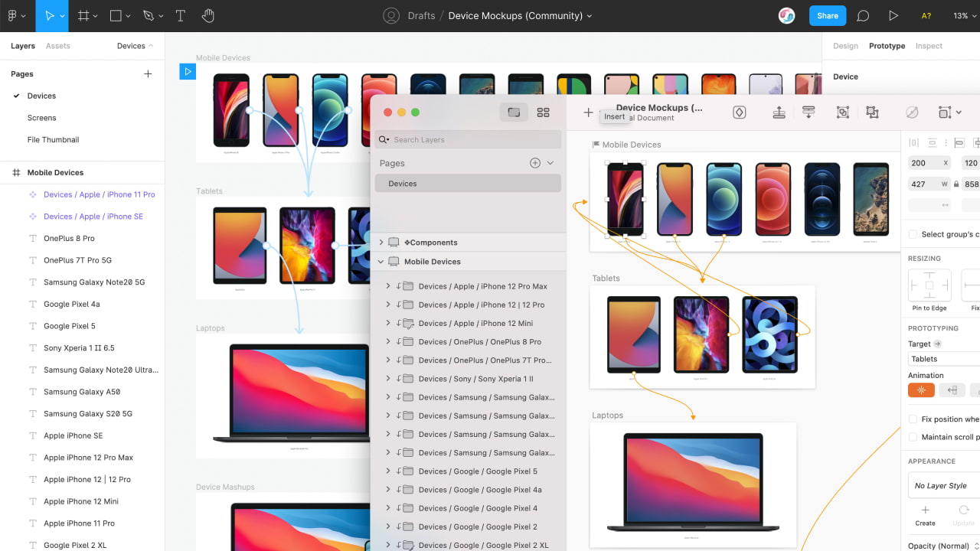This screenshot has width=980, height=551.
Task: Enable Maintain scroll position checkbox
Action: (x=913, y=437)
